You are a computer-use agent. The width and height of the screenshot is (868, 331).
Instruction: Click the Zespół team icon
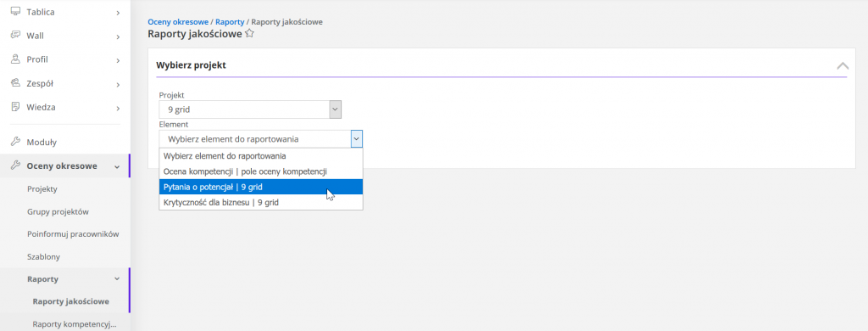click(x=15, y=83)
